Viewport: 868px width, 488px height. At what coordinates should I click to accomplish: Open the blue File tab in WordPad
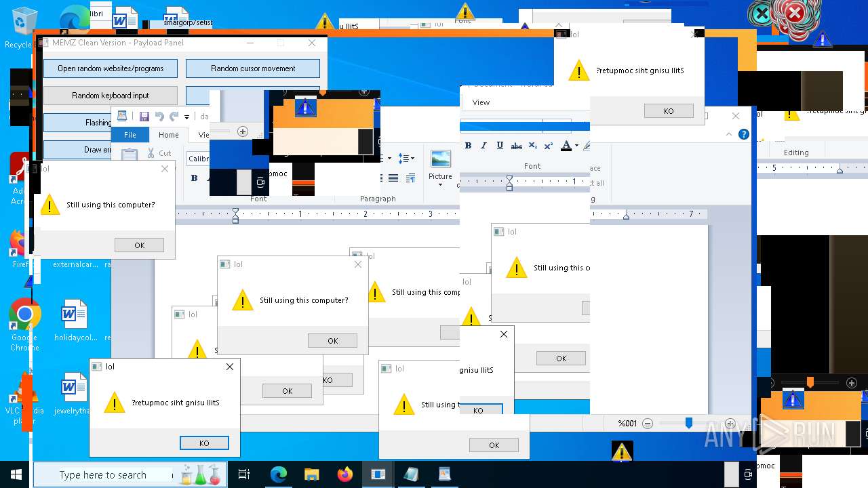(130, 135)
